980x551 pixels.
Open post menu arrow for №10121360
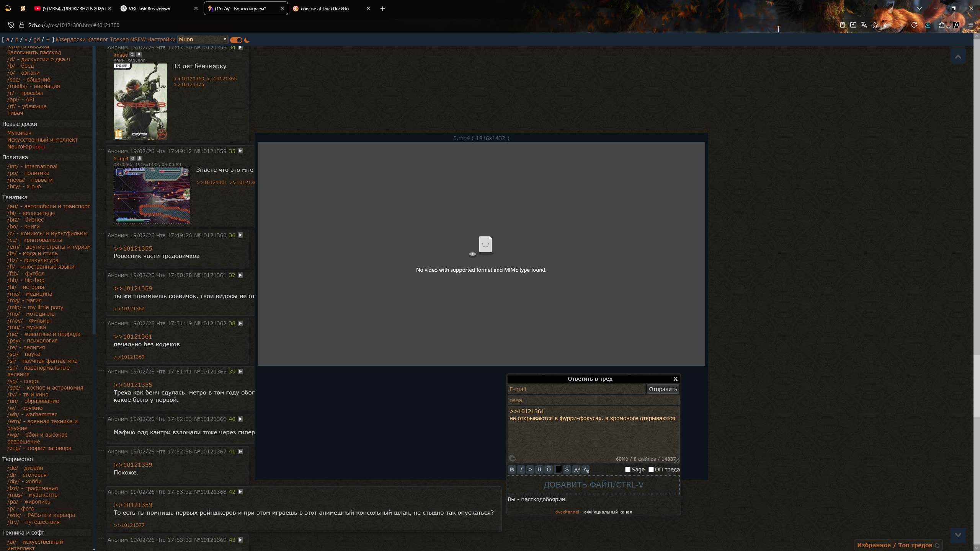coord(240,235)
